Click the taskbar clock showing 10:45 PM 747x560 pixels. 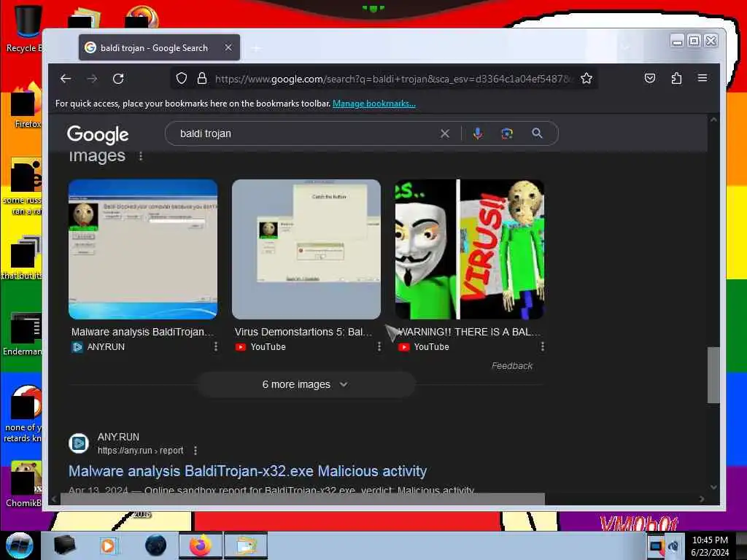pyautogui.click(x=710, y=546)
